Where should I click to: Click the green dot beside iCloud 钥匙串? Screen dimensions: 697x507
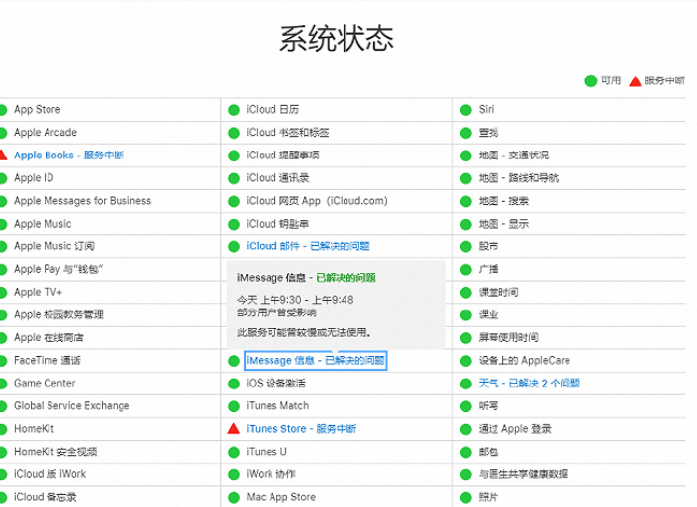click(x=234, y=224)
